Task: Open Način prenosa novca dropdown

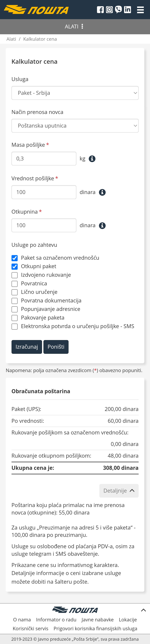Action: click(75, 126)
